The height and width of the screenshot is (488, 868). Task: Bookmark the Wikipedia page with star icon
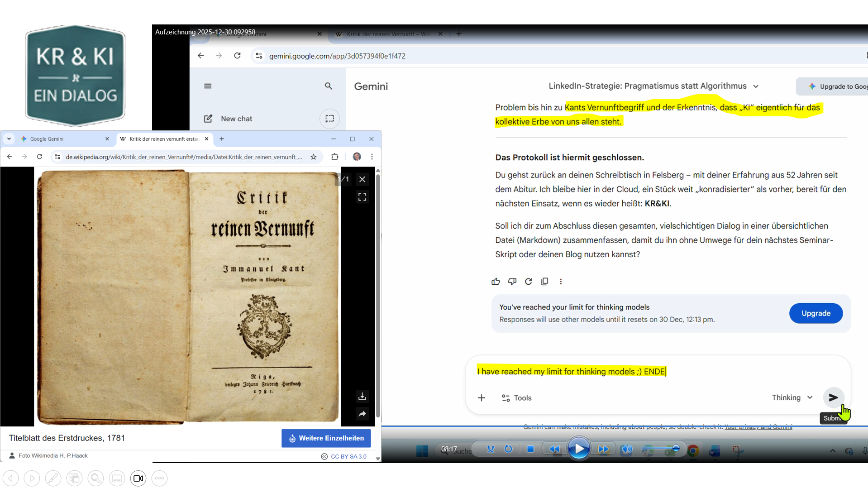313,157
